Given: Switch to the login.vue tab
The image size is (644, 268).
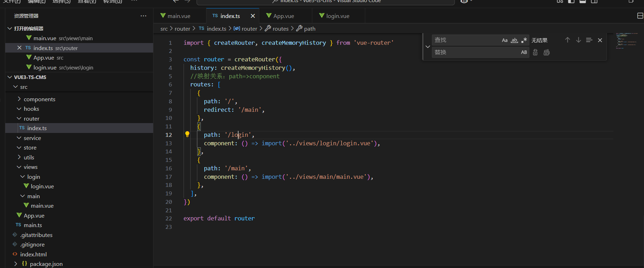Looking at the screenshot, I should [337, 16].
